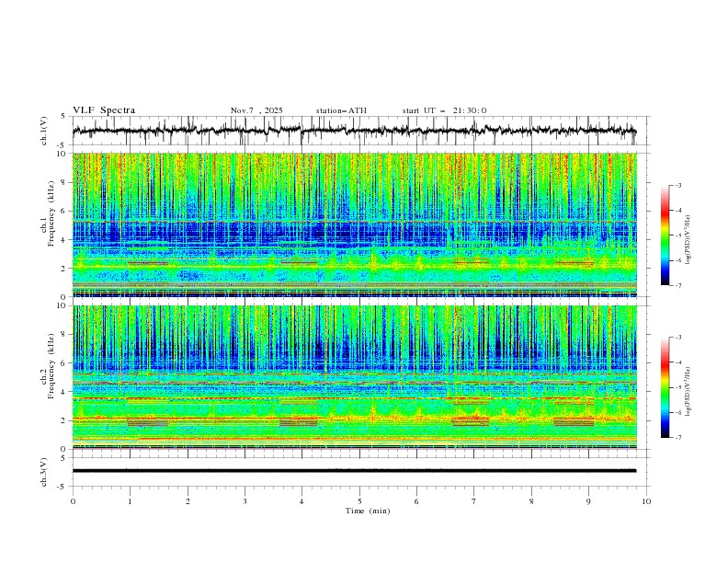Click the time axis tick label "3"
The width and height of the screenshot is (728, 563).
click(245, 501)
